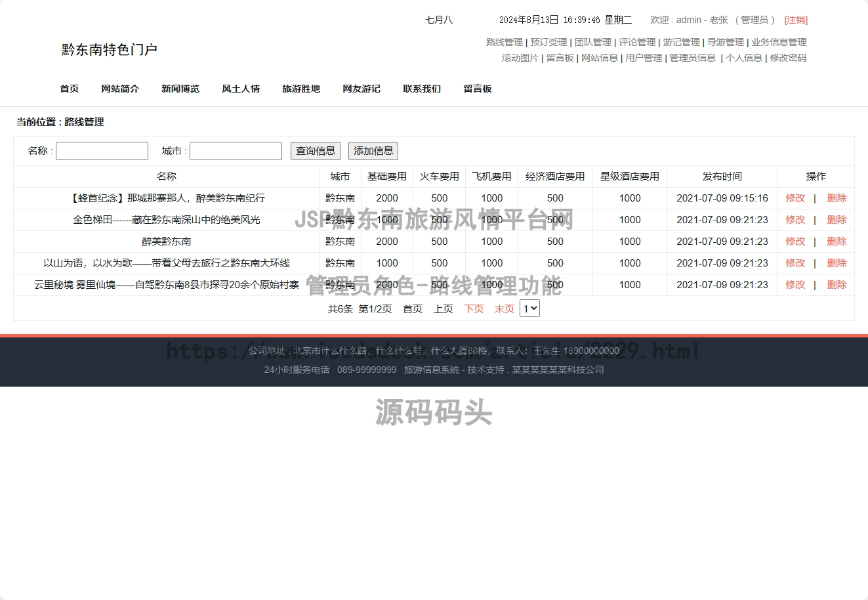This screenshot has height=600, width=868.
Task: Open 首页 in the main navigation
Action: [x=70, y=89]
